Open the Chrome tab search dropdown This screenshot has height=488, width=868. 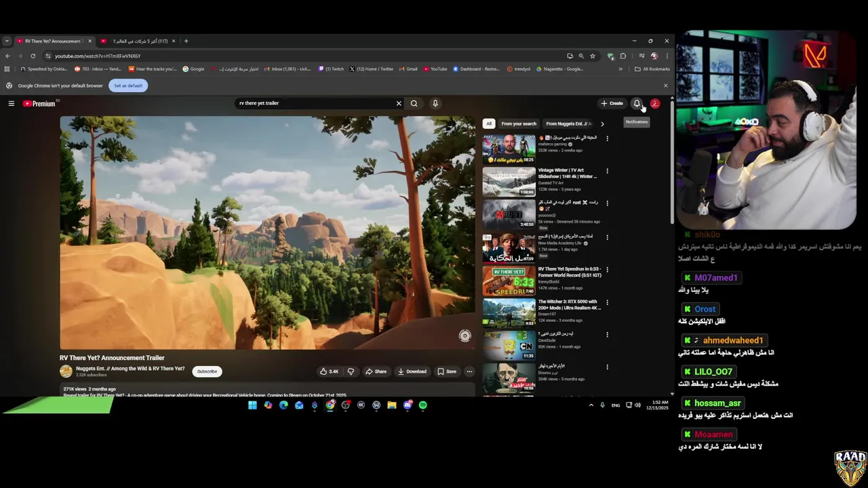click(7, 41)
